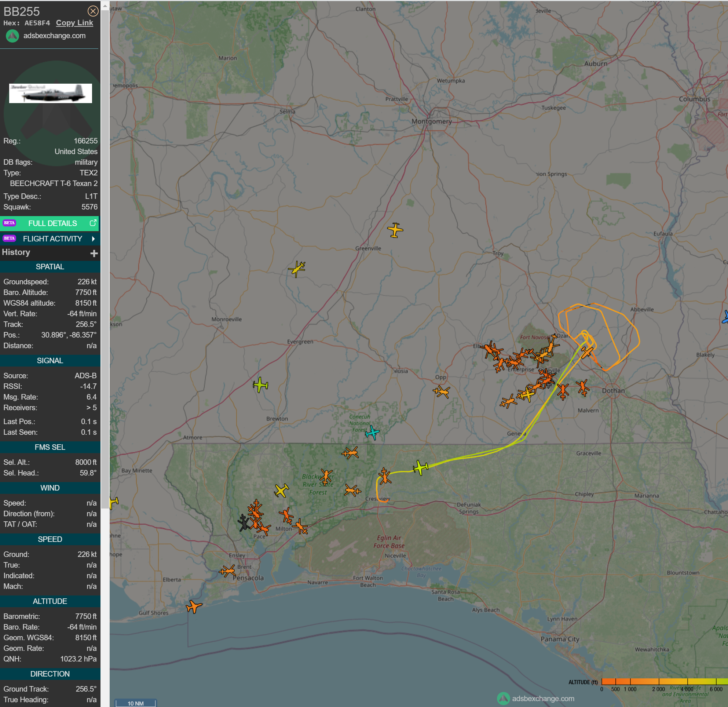
Task: Click the FMS SEL section header
Action: coord(50,447)
